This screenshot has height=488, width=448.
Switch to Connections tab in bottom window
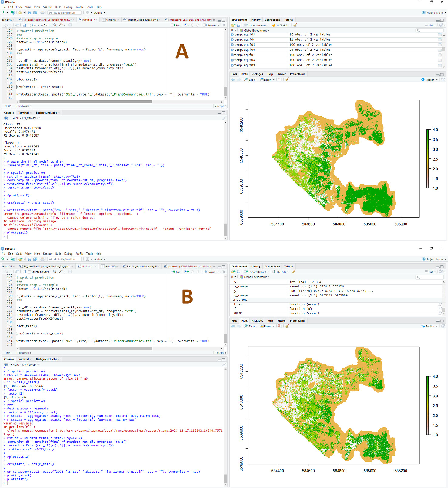pos(272,266)
